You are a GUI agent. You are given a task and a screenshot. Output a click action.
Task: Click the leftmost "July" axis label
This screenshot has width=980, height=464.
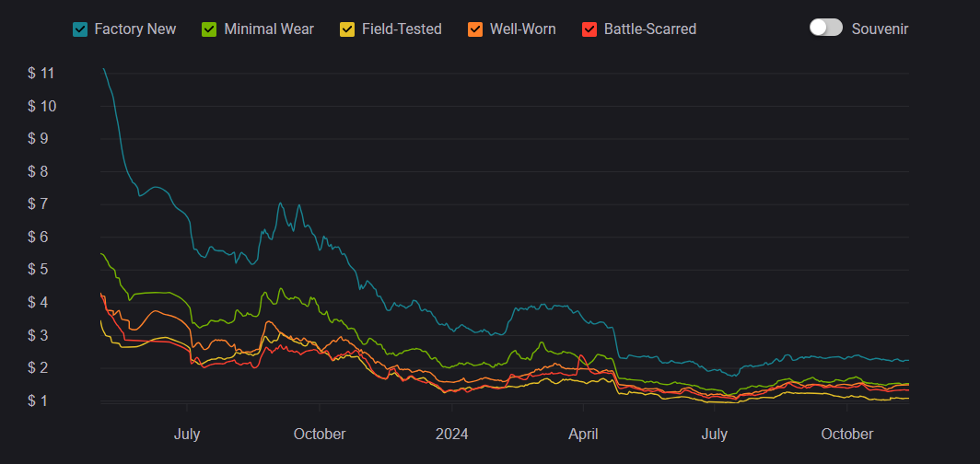(x=187, y=434)
